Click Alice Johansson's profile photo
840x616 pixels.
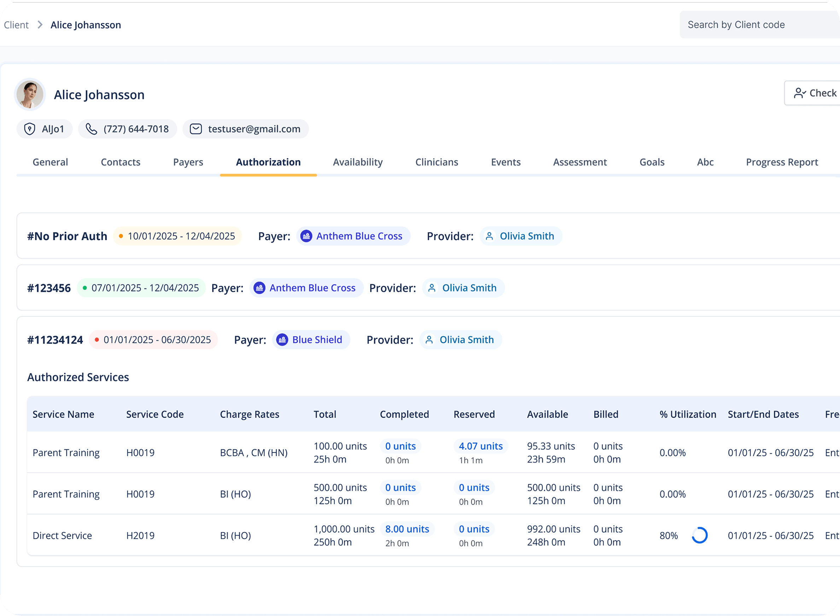click(x=30, y=94)
